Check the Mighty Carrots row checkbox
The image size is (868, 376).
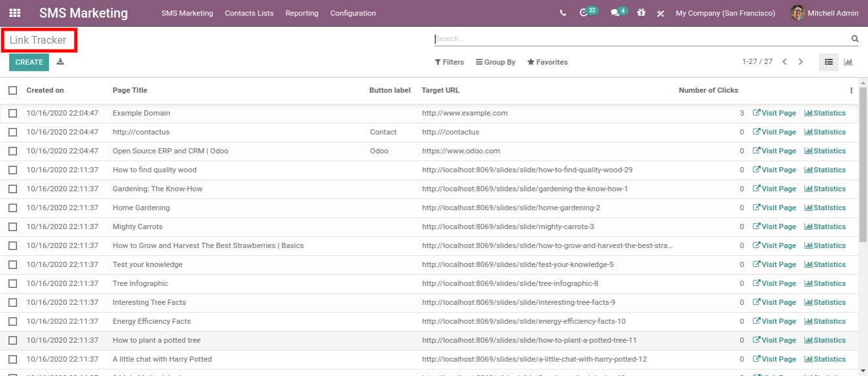point(13,227)
